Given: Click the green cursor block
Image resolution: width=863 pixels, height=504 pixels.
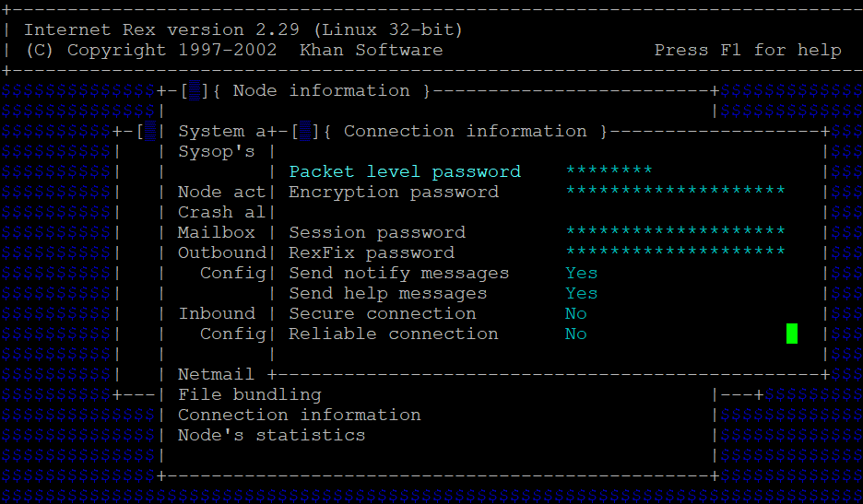Looking at the screenshot, I should [x=791, y=334].
